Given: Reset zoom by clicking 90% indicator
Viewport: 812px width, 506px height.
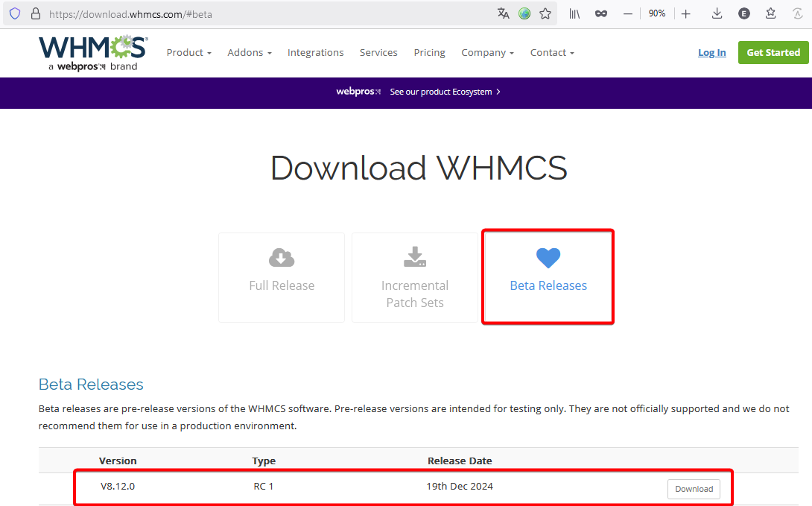Looking at the screenshot, I should point(656,13).
